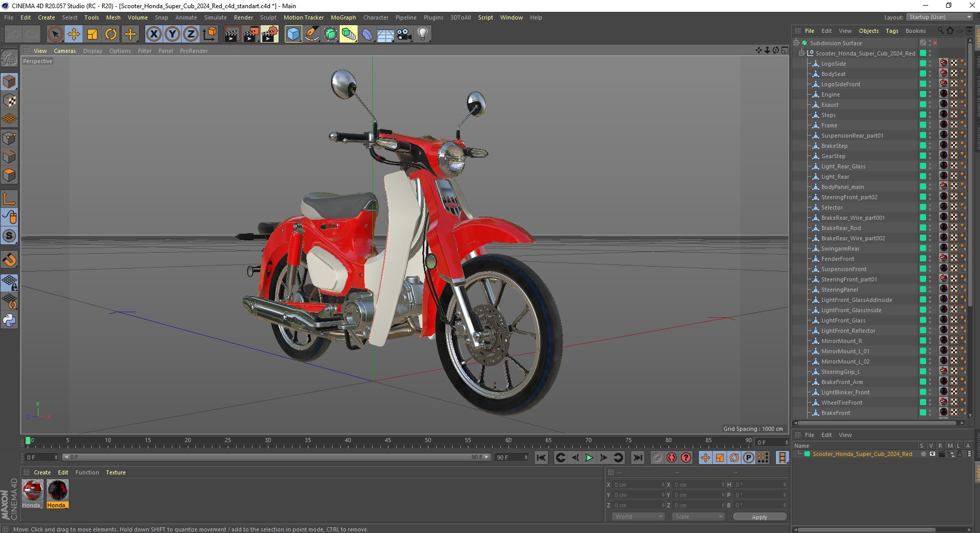The image size is (980, 533).
Task: Add a subdivision generator object icon
Action: [x=330, y=34]
